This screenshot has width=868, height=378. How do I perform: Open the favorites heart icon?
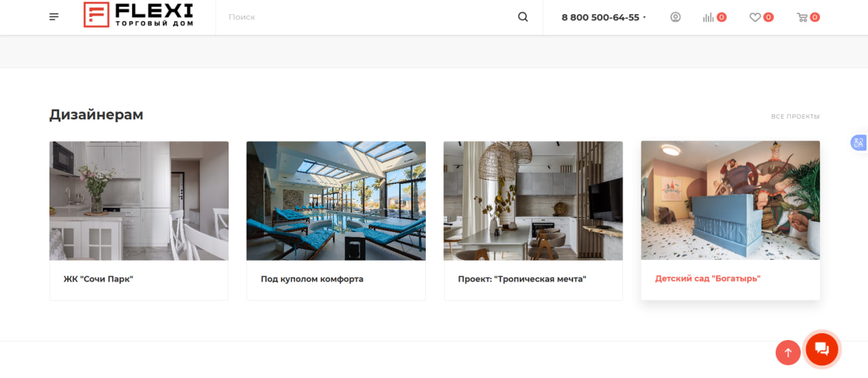755,17
